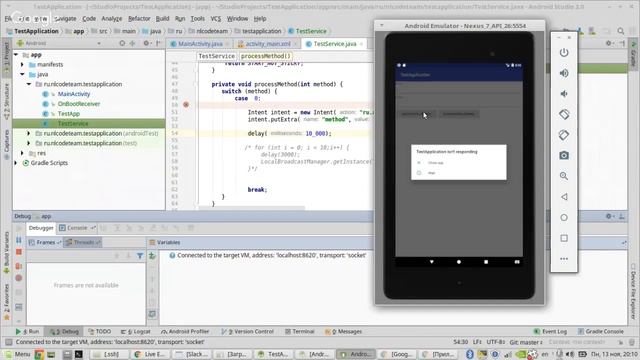Viewport: 640px width, 360px height.
Task: Open emulator extended controls dots
Action: tap(564, 259)
